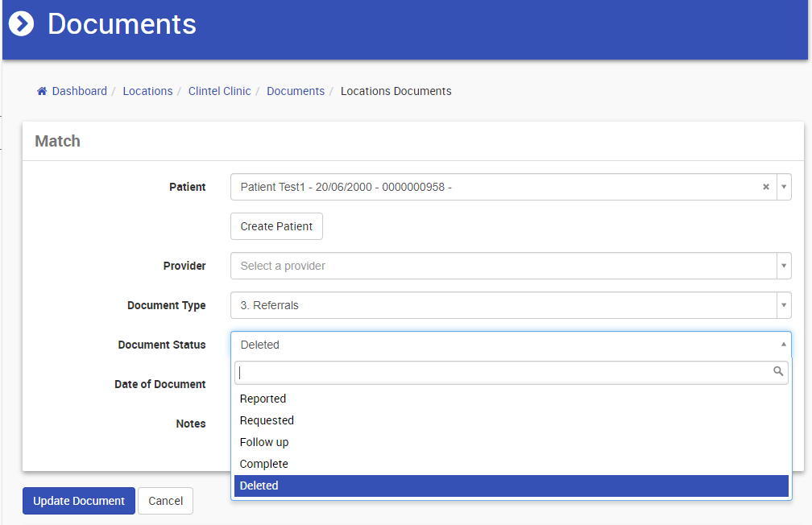The height and width of the screenshot is (525, 812).
Task: Open the Locations breadcrumb link
Action: [x=147, y=91]
